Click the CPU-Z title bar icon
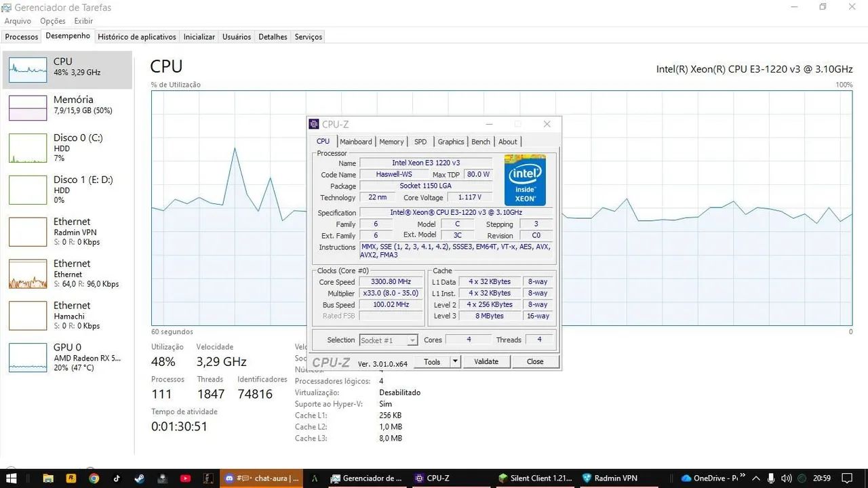This screenshot has height=488, width=868. [314, 124]
